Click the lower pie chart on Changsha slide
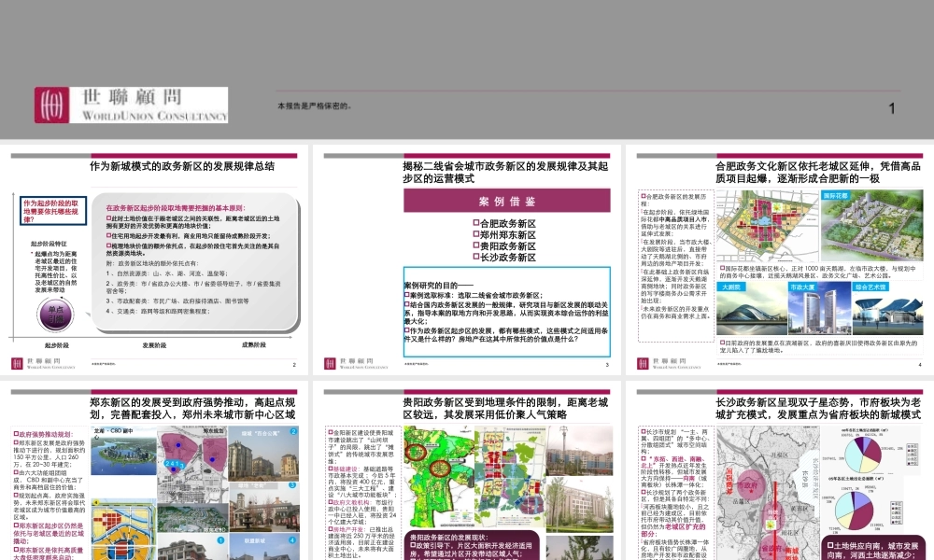The image size is (934, 560). 855,510
